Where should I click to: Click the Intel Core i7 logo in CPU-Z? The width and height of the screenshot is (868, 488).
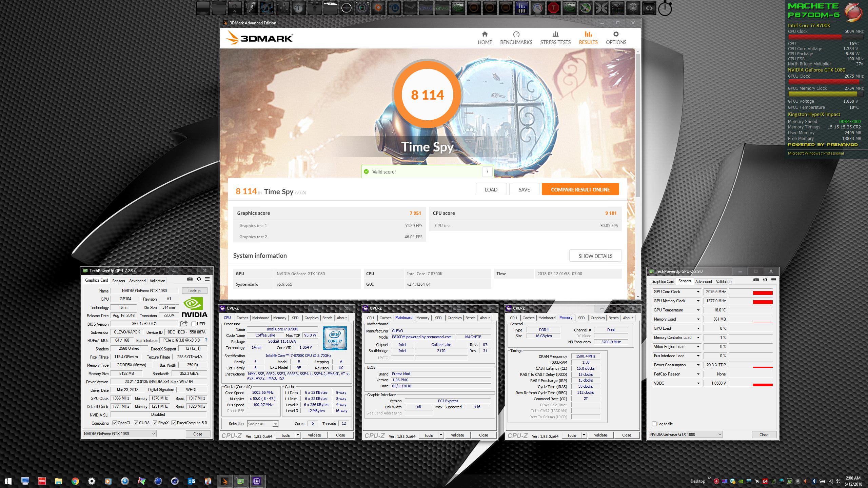335,338
